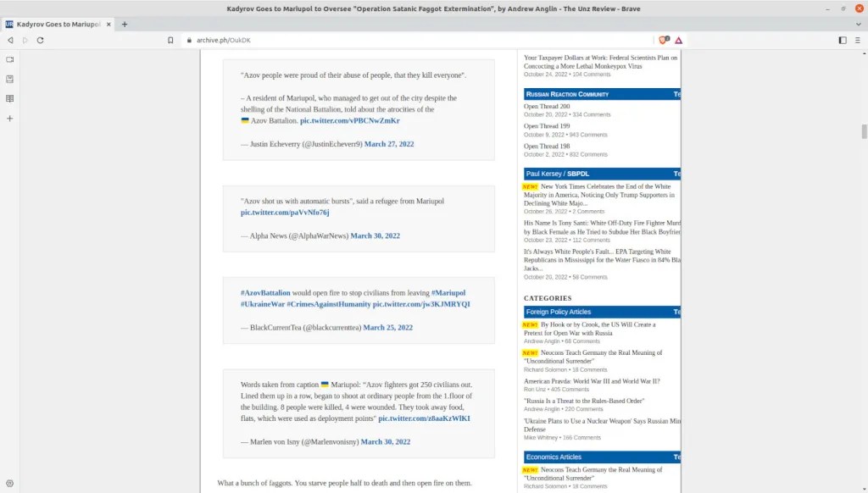The image size is (868, 493).
Task: Click the bookmark icon in address bar
Action: [x=170, y=40]
